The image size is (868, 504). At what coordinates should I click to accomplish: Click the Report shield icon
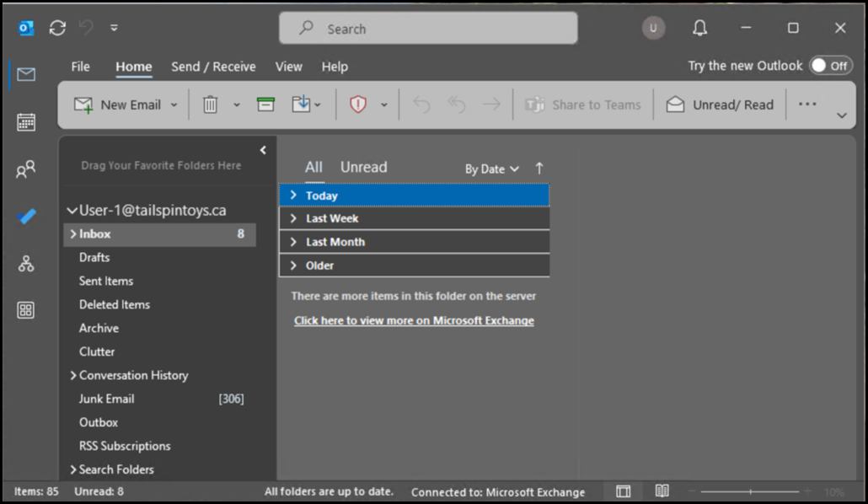[358, 105]
